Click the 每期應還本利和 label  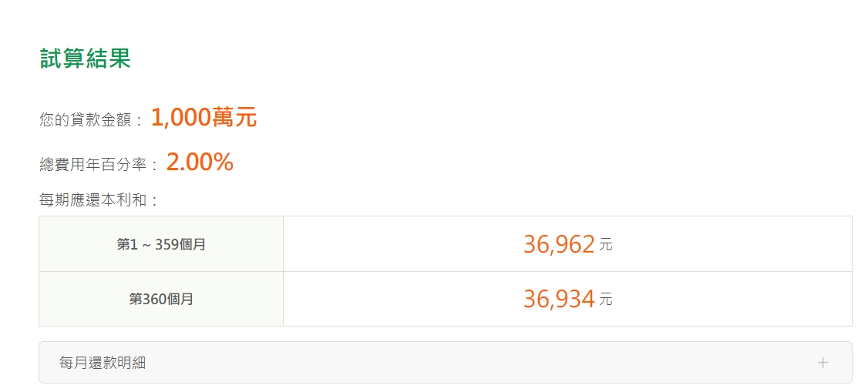(x=99, y=201)
